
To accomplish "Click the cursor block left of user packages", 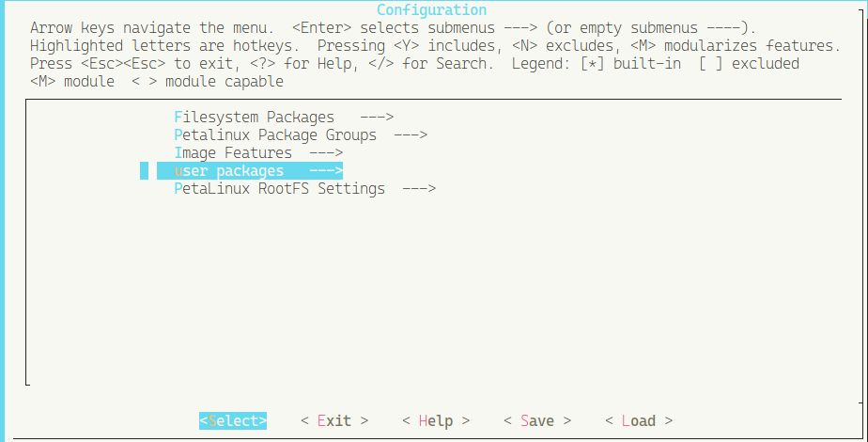I will (x=144, y=171).
